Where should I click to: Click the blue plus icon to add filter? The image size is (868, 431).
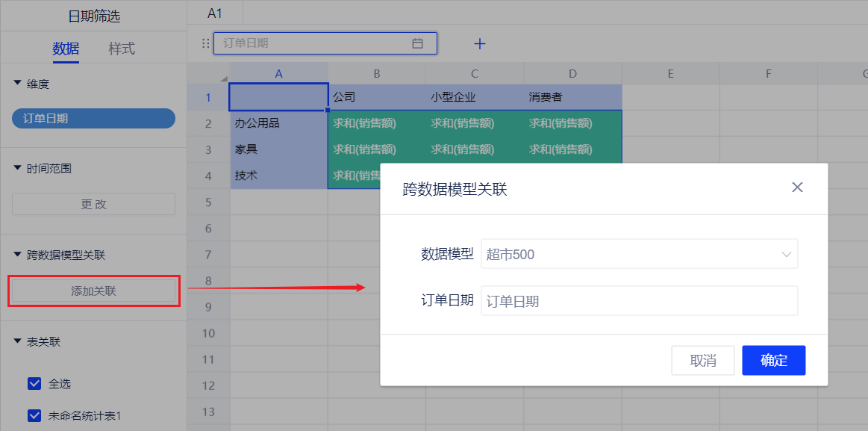(x=480, y=44)
